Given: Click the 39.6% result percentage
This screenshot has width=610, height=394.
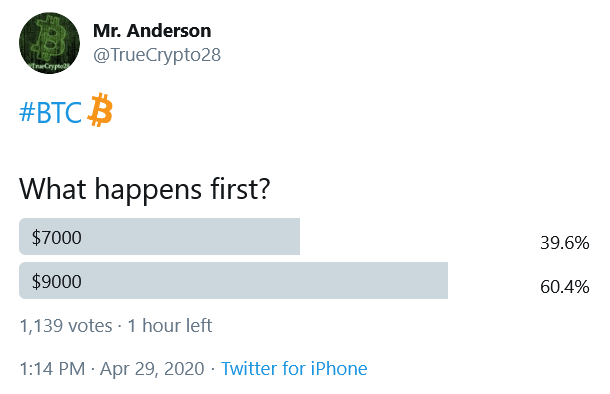Looking at the screenshot, I should tap(564, 243).
